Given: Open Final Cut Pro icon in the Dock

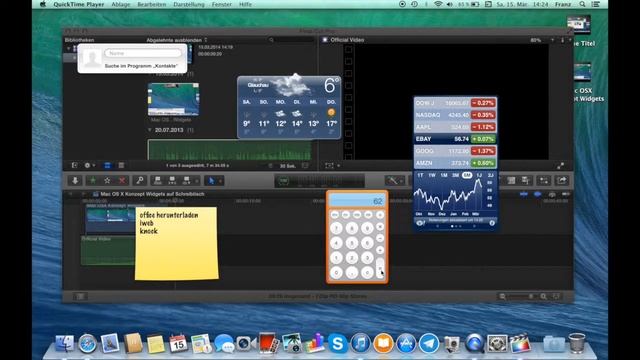Looking at the screenshot, I should coord(520,344).
